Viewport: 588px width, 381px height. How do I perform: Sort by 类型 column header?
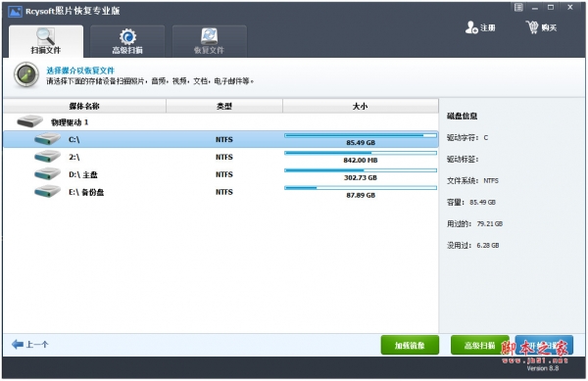click(x=224, y=106)
